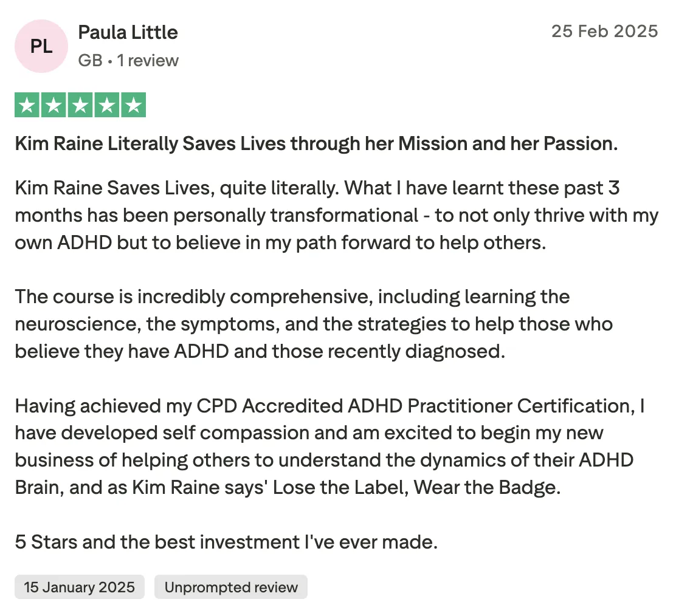Click the GB country label
676x616 pixels.
(x=90, y=61)
